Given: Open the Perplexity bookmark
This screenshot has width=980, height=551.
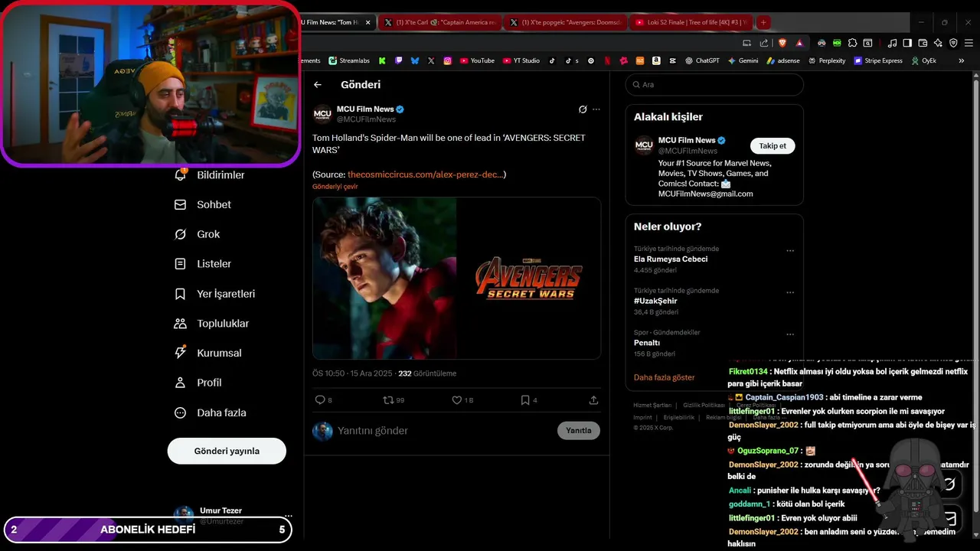Looking at the screenshot, I should point(827,60).
